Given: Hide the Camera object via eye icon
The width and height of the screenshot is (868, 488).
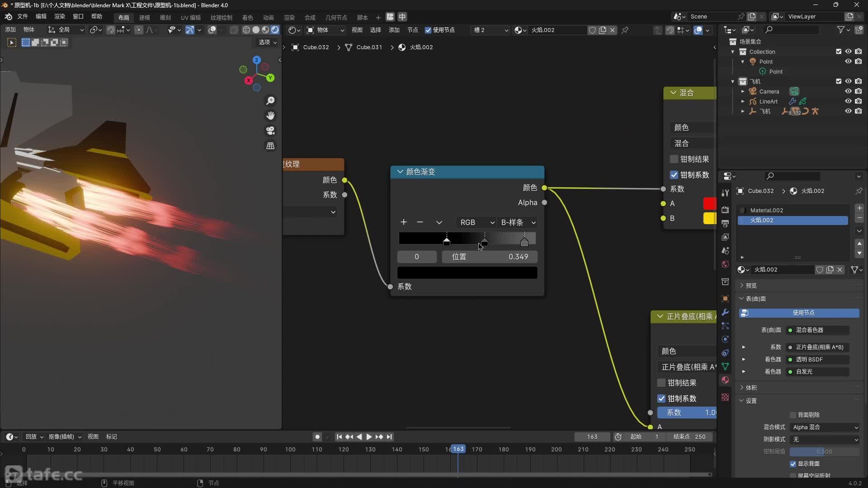Looking at the screenshot, I should point(849,91).
